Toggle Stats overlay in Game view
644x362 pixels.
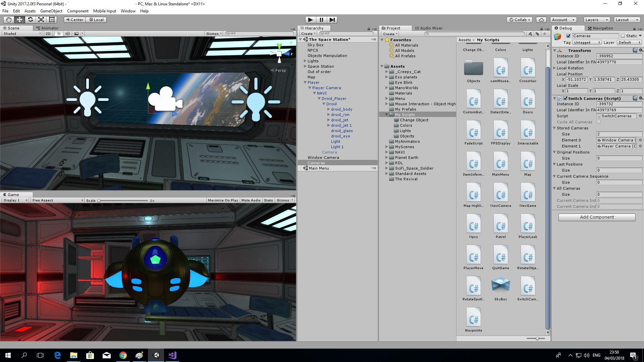268,200
